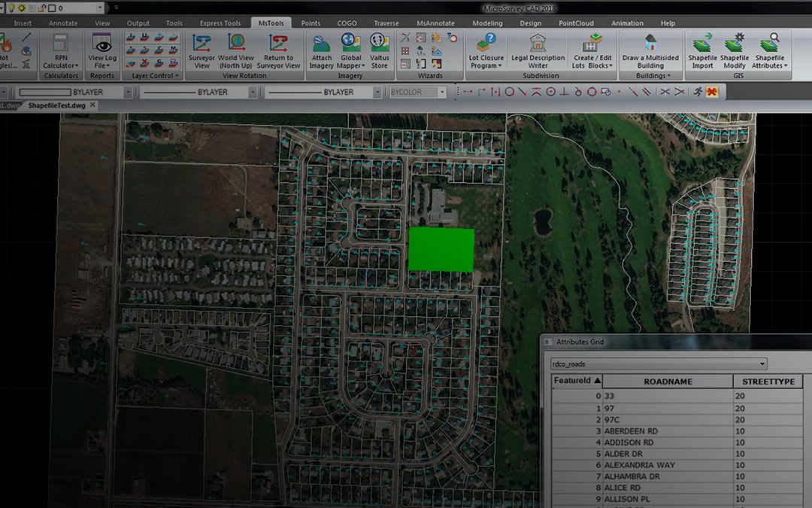Image resolution: width=812 pixels, height=508 pixels.
Task: Switch to the PointCloud ribbon tab
Action: click(577, 23)
